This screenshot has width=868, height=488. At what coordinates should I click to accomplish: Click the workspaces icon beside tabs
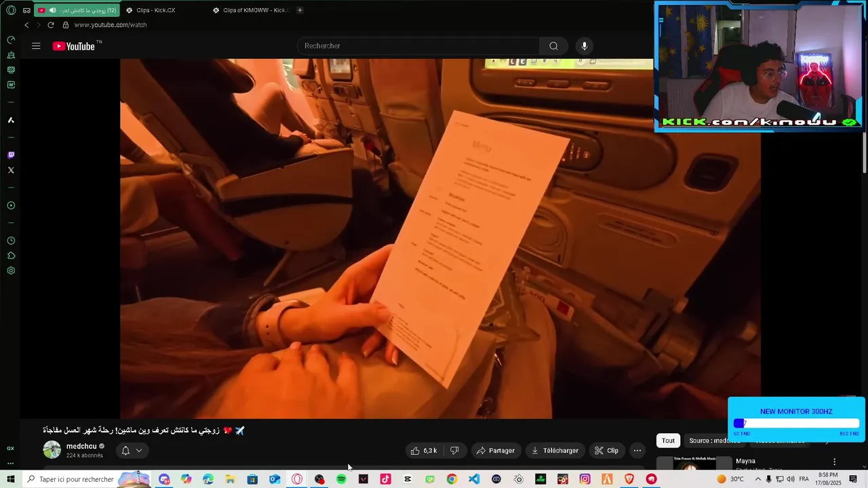26,10
